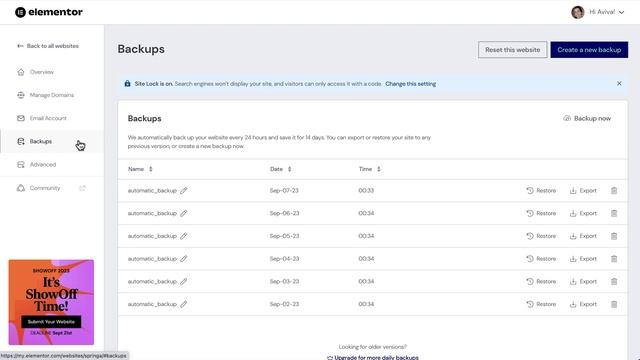Click the Sep-02-23 date cell
Image resolution: width=640 pixels, height=360 pixels.
[x=284, y=304]
